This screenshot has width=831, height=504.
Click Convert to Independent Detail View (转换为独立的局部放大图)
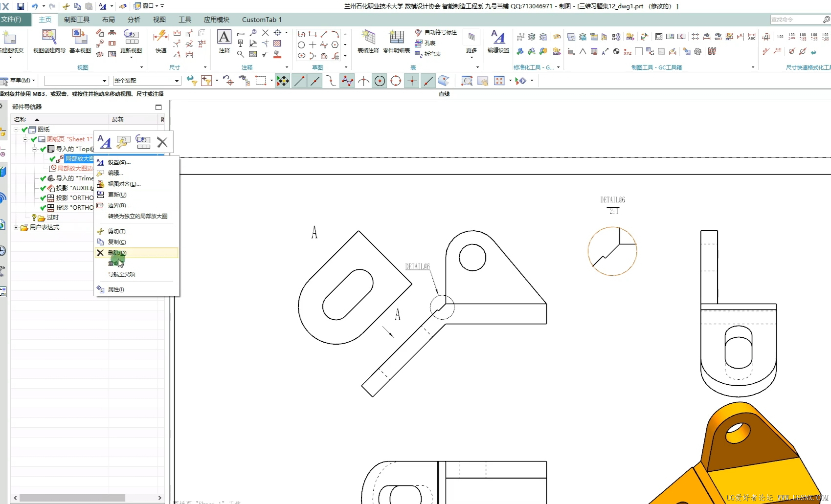coord(136,216)
